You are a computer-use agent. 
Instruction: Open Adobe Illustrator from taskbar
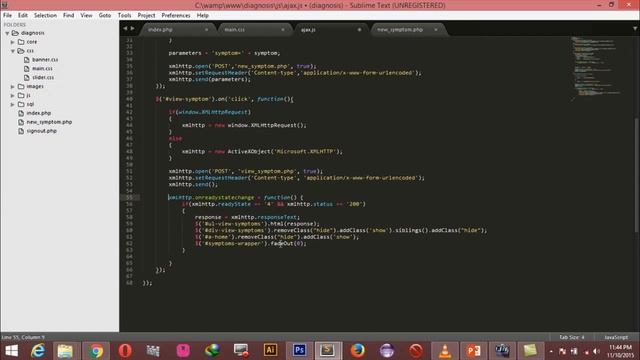[270, 351]
